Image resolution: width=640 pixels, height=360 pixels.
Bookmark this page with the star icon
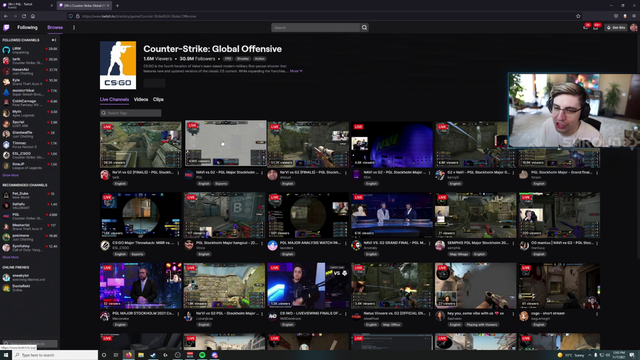coord(578,16)
